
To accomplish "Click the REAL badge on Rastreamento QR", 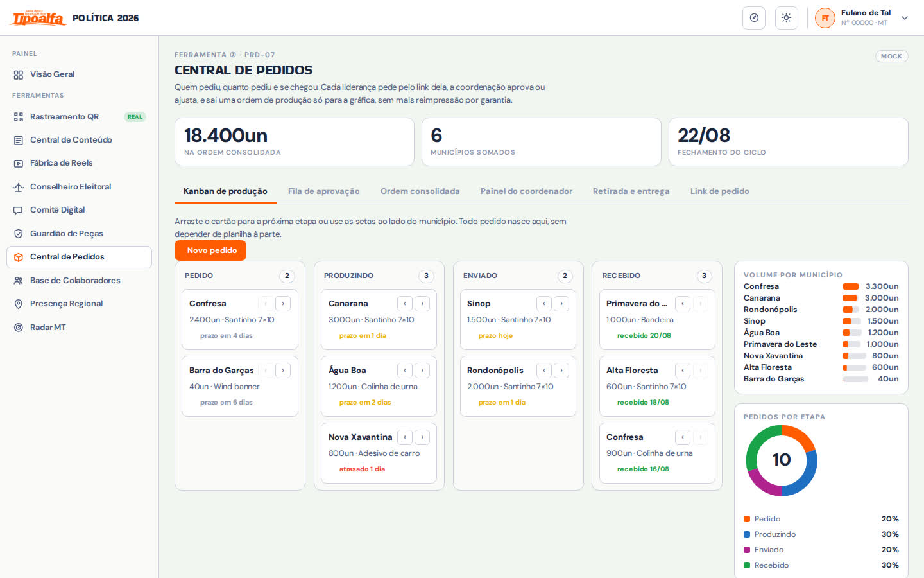I will point(135,117).
